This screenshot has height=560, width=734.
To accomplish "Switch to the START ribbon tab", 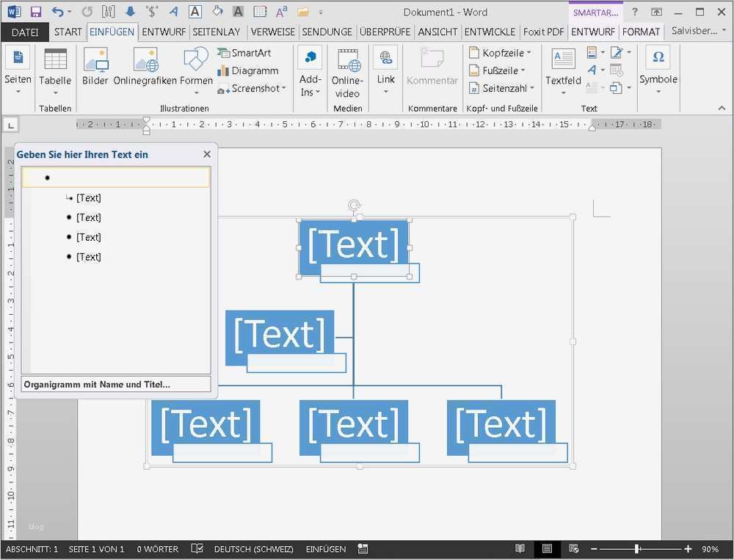I will [68, 32].
